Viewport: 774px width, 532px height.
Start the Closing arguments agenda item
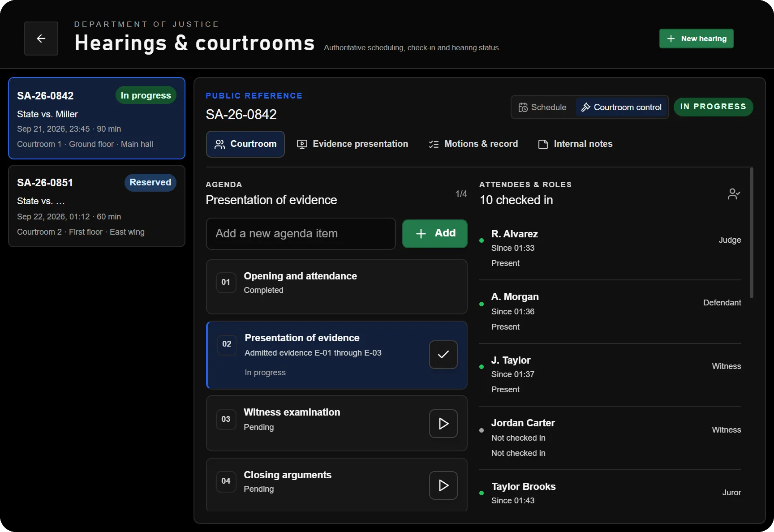443,485
